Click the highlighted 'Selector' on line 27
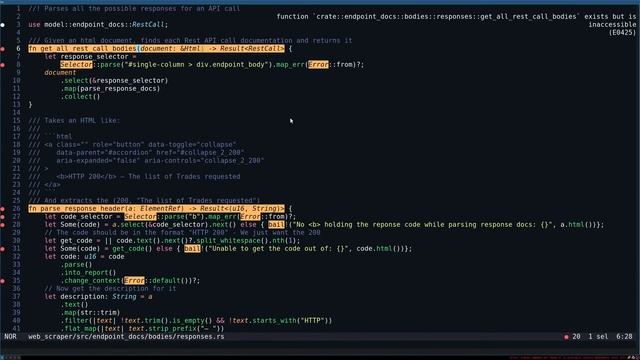 tap(140, 217)
